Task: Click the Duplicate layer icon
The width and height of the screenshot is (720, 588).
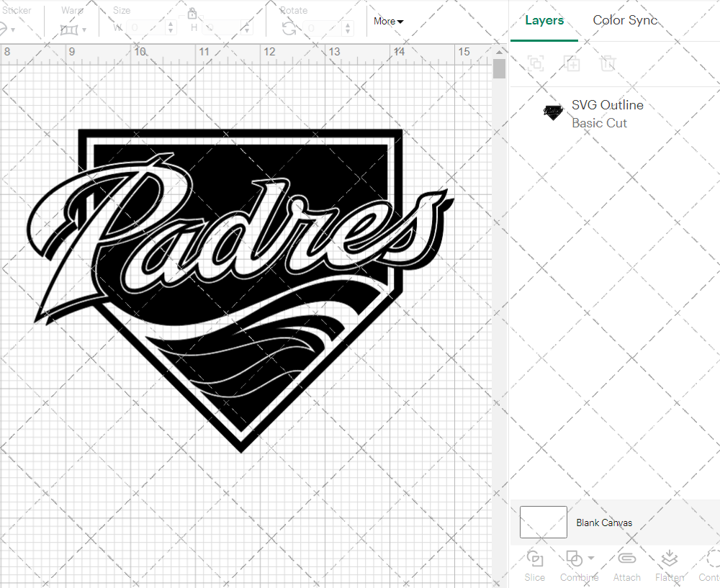Action: point(572,63)
